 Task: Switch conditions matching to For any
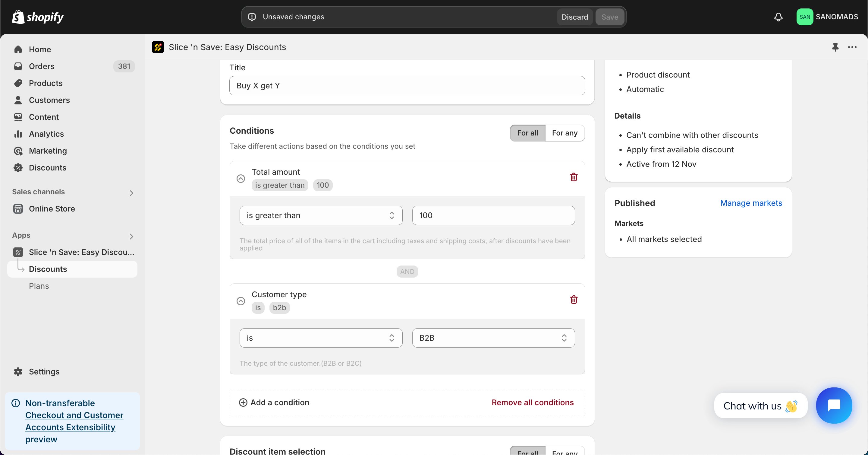(x=565, y=133)
